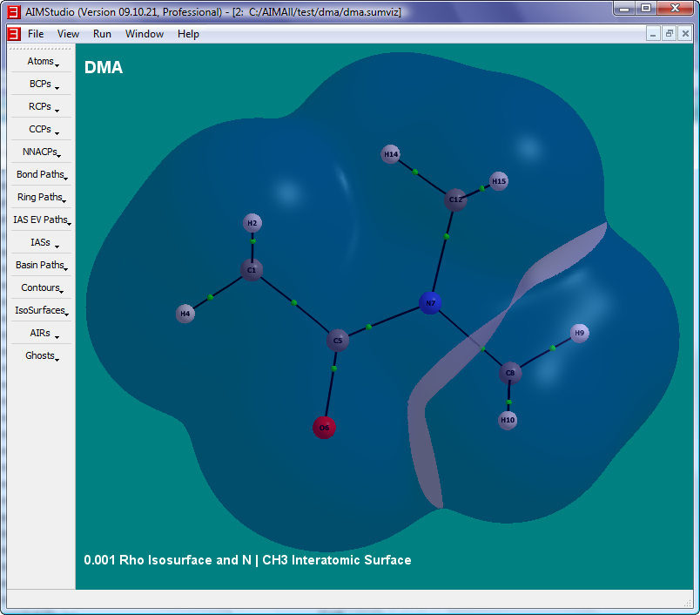The width and height of the screenshot is (700, 615).
Task: Open the Window menu
Action: point(144,34)
